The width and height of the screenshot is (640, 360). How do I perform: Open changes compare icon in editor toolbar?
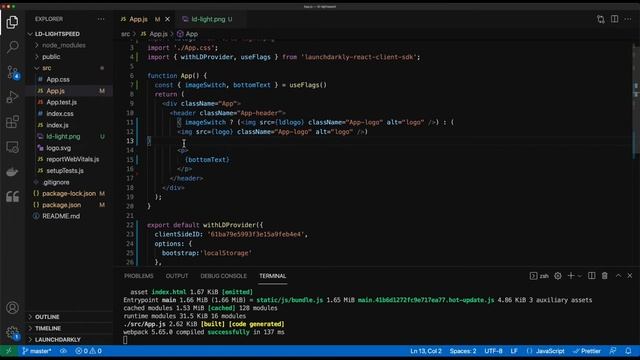600,19
